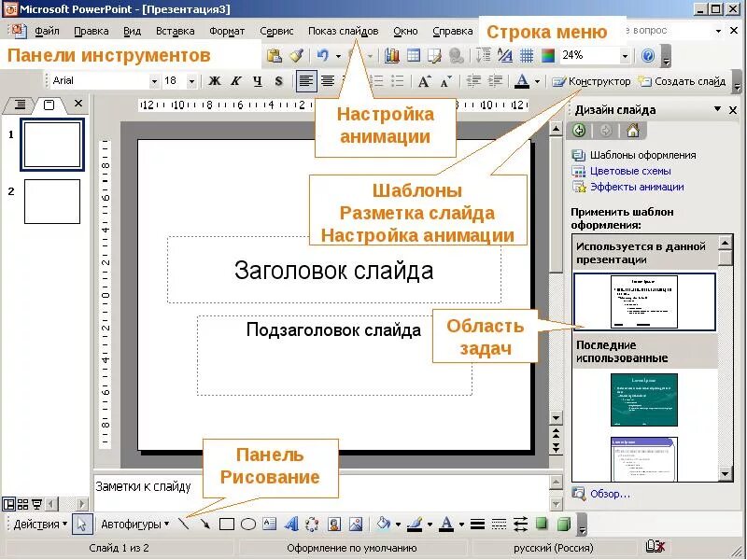Click the Expand All outline icon
This screenshot has width=747, height=560.
coord(483,56)
